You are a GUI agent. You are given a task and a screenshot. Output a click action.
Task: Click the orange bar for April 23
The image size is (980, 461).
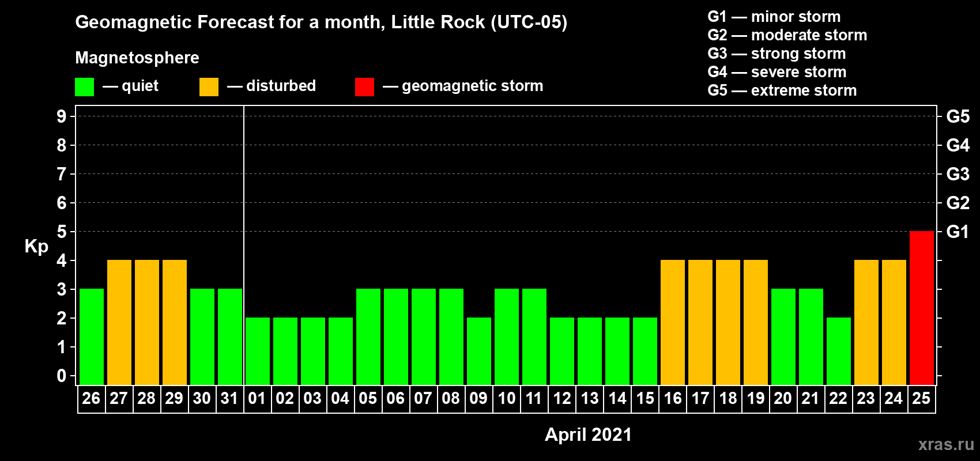pos(866,323)
